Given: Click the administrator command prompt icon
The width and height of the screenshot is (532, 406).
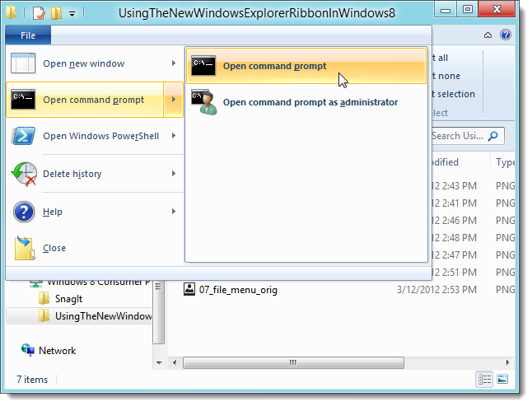Looking at the screenshot, I should (x=204, y=102).
